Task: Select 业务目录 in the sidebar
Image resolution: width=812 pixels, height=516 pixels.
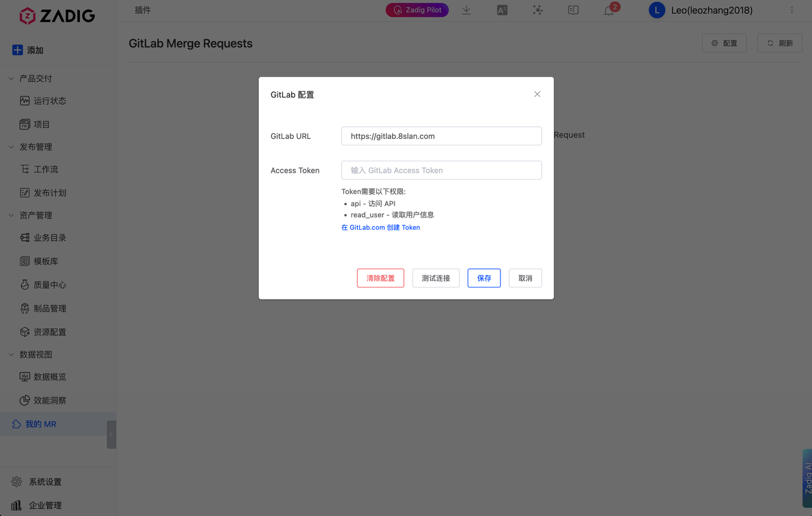Action: tap(43, 238)
